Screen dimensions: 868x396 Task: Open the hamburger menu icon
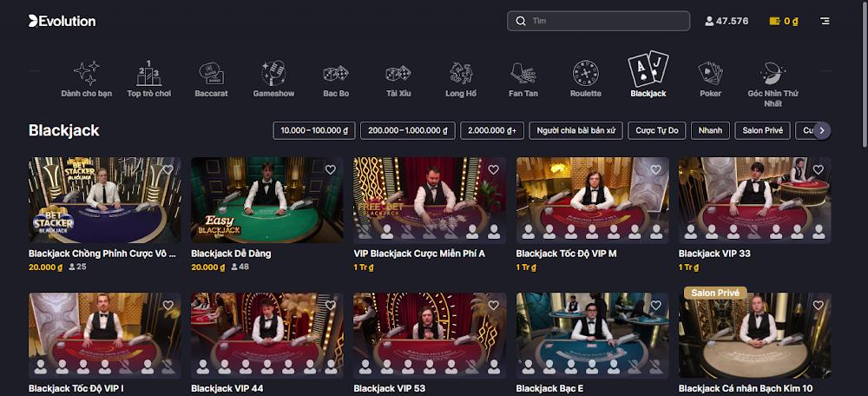coord(825,21)
